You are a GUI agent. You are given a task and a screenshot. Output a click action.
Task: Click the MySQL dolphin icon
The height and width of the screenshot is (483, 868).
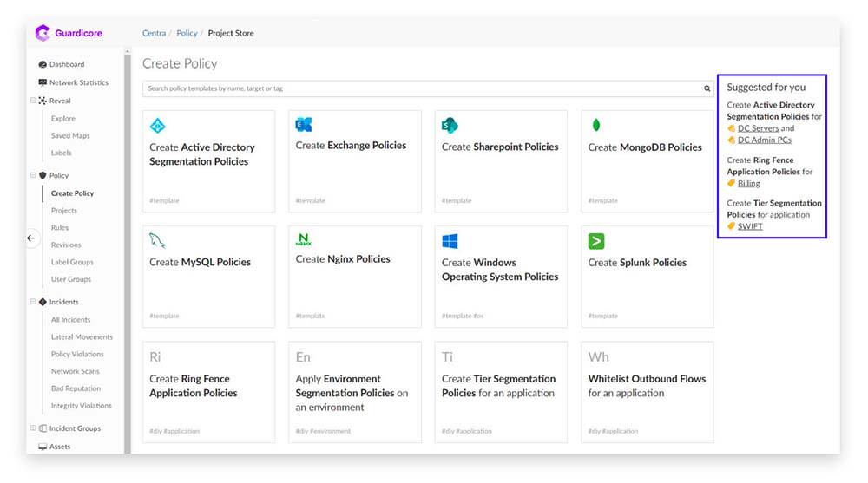click(x=157, y=240)
